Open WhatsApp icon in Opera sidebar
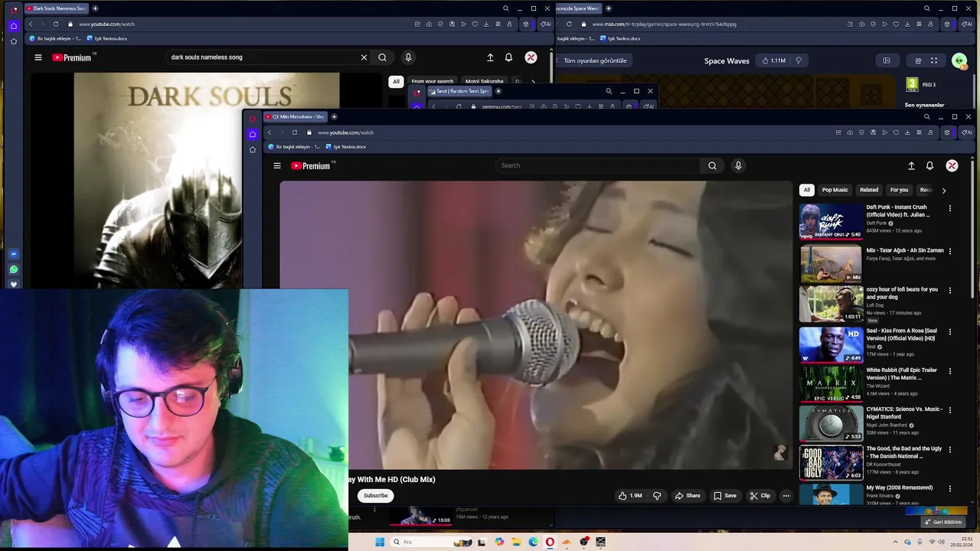 pyautogui.click(x=14, y=269)
